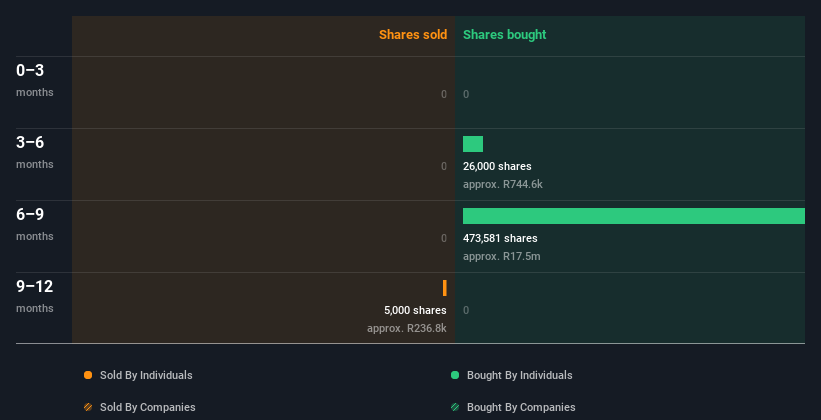Click the 3–6 months row label
821x420 pixels.
point(35,152)
